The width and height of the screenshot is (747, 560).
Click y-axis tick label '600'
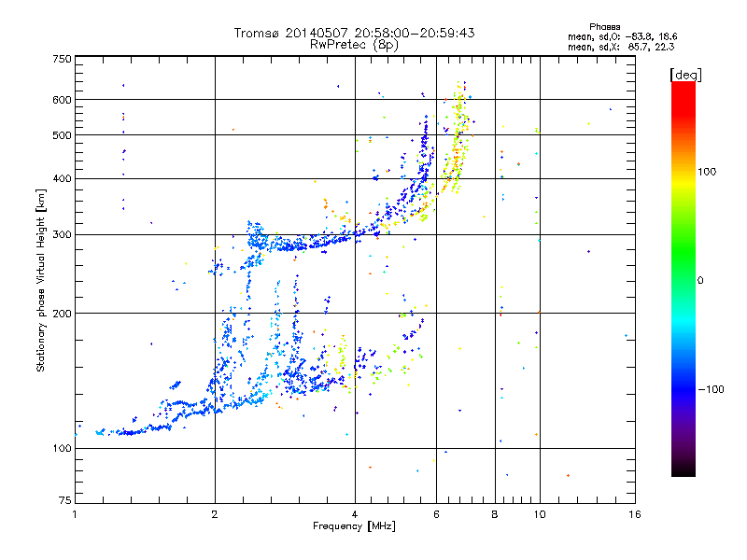(x=62, y=100)
